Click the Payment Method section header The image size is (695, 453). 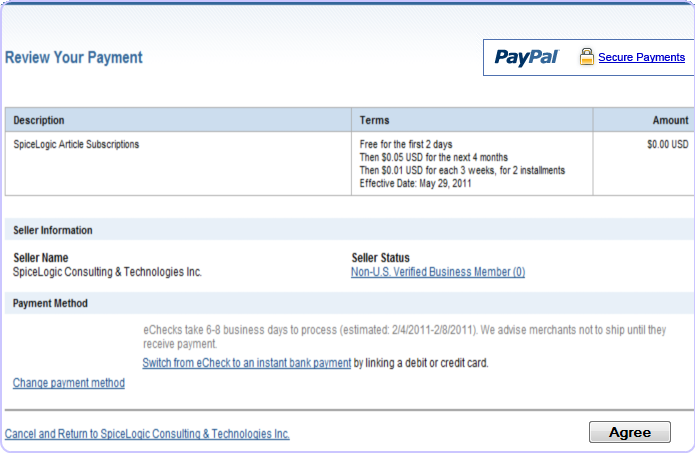(50, 303)
